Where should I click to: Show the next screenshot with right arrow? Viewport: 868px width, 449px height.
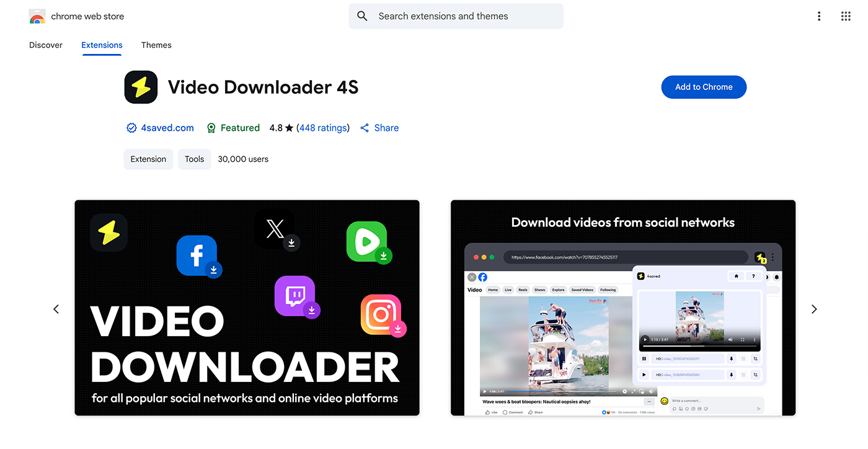click(x=814, y=309)
